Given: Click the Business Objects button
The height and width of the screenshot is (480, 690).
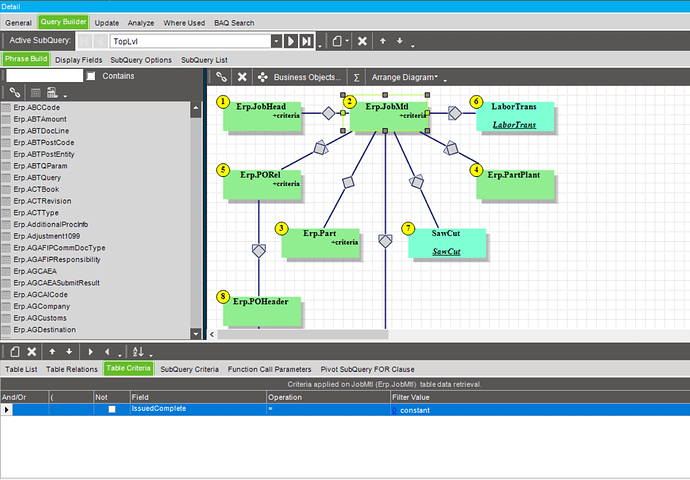Looking at the screenshot, I should (x=300, y=77).
